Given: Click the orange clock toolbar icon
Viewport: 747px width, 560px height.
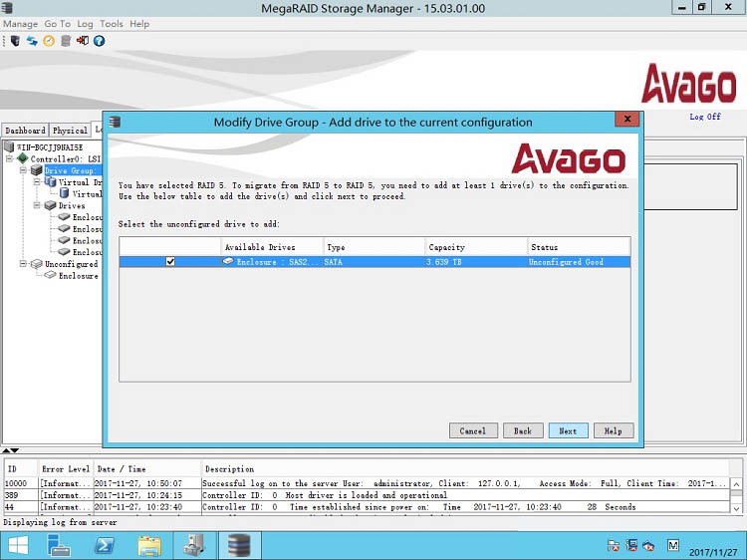Looking at the screenshot, I should [x=49, y=41].
